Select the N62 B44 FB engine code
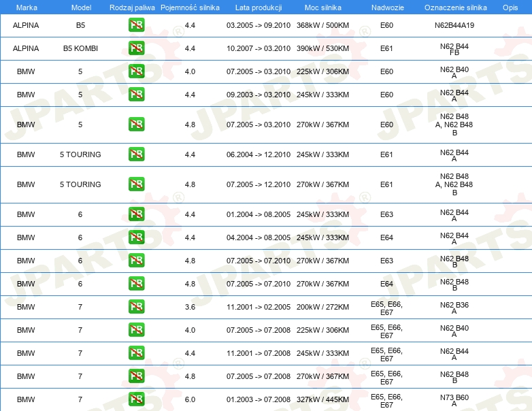Image resolution: width=532 pixels, height=411 pixels. pyautogui.click(x=454, y=49)
